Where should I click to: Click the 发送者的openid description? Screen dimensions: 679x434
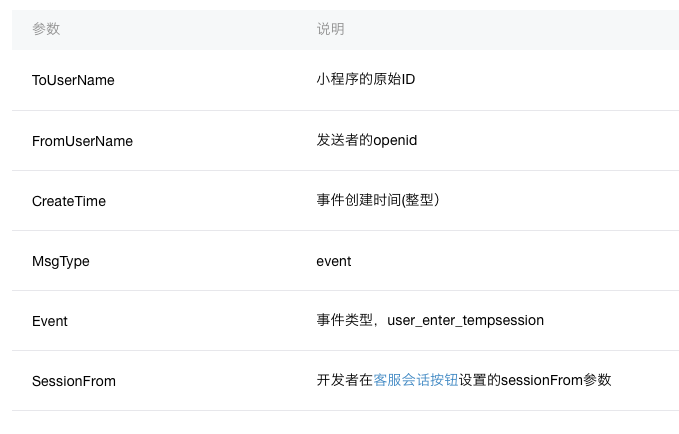367,140
